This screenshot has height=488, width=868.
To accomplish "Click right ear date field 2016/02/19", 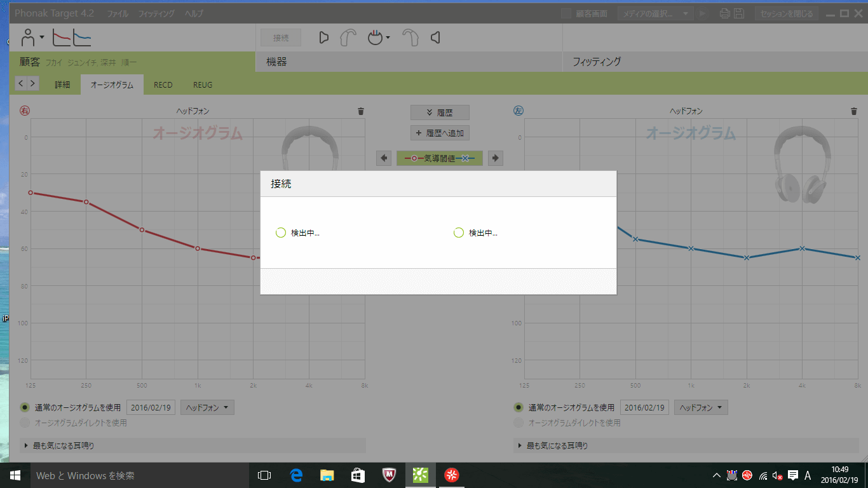I will coord(151,407).
